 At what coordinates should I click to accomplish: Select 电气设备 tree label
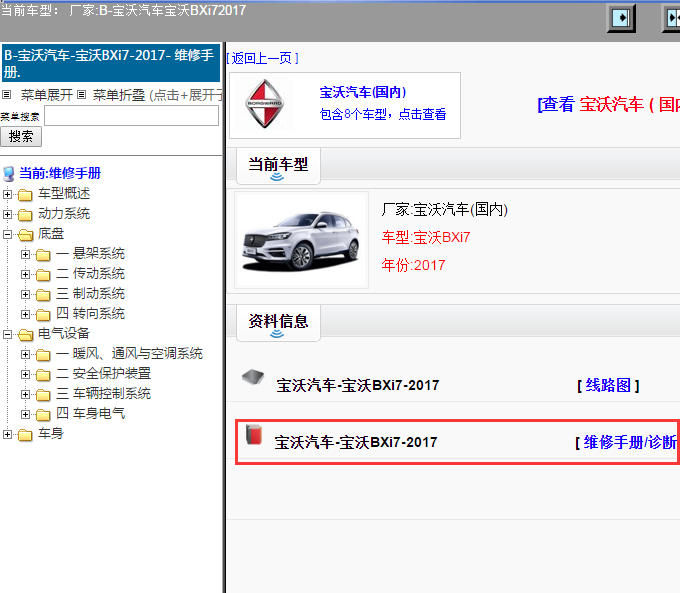click(64, 334)
